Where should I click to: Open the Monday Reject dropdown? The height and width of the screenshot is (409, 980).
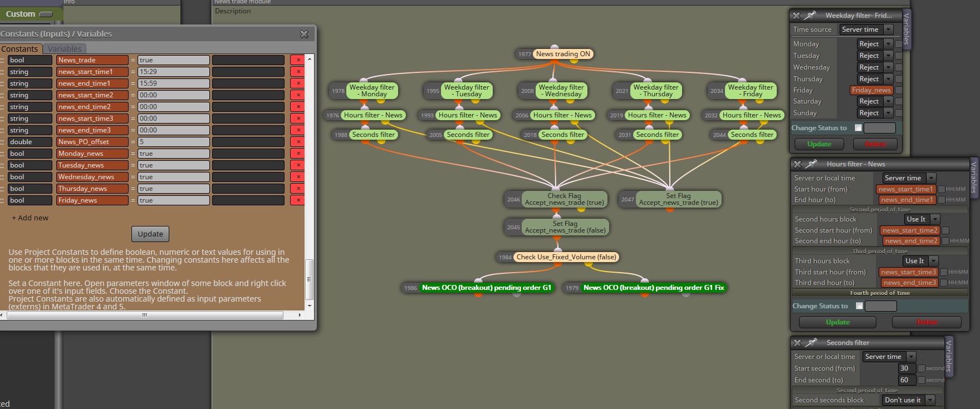click(875, 44)
